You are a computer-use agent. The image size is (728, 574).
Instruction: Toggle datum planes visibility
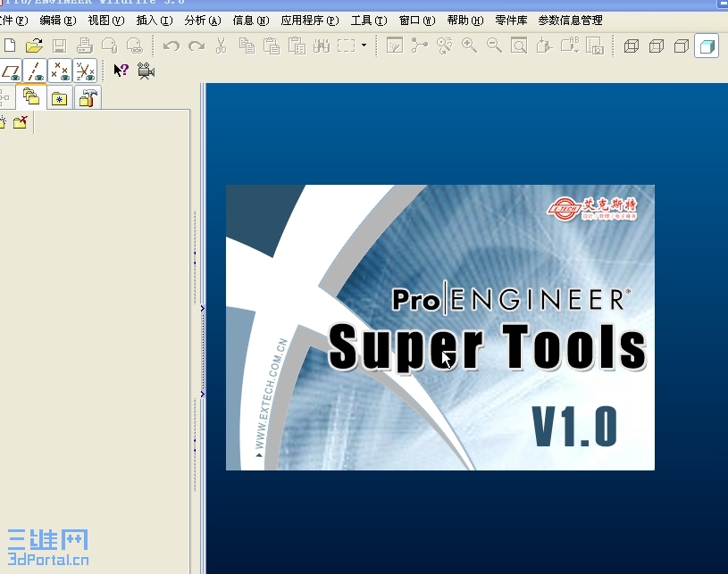tap(11, 71)
